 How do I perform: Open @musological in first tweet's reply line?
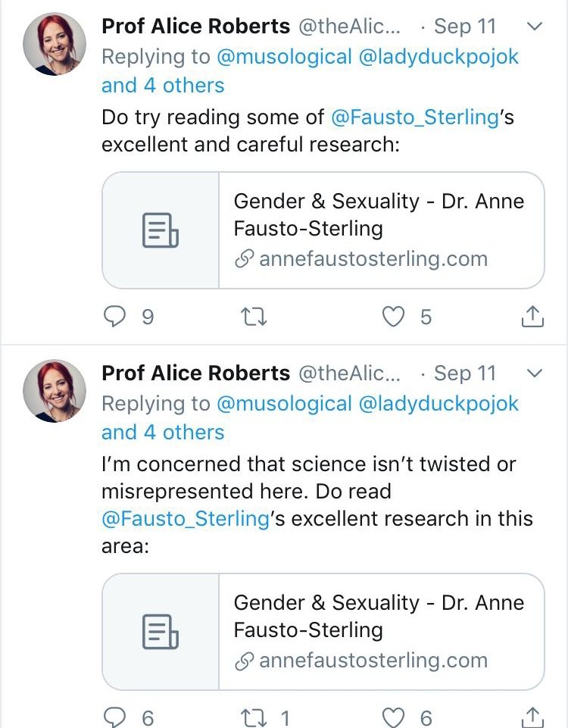285,57
